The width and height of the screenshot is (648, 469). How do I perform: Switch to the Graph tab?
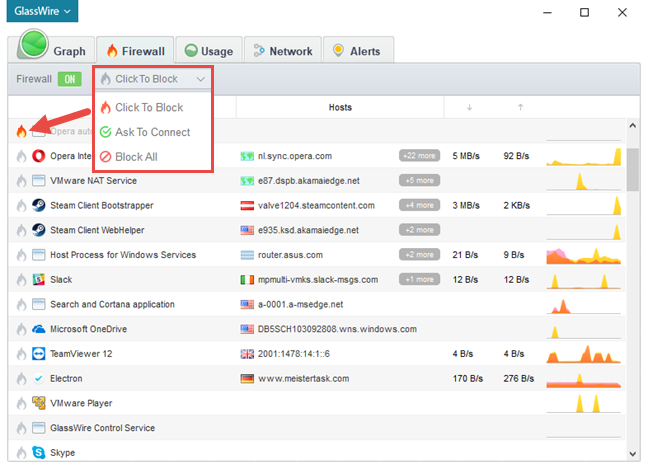[52, 49]
